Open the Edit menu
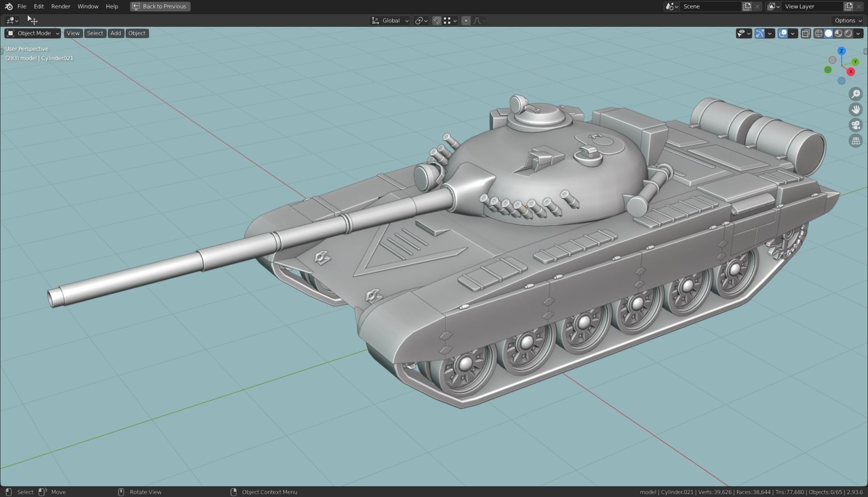Image resolution: width=868 pixels, height=497 pixels. click(39, 7)
